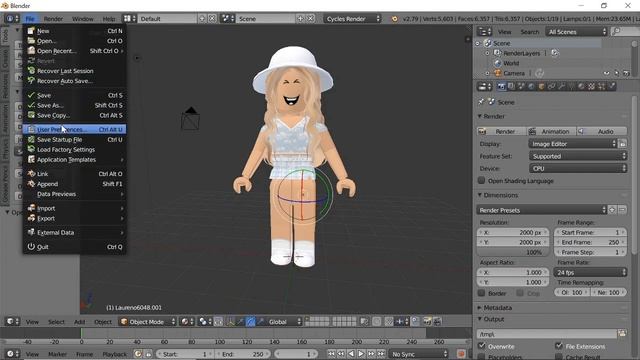
Task: Open the Global orientation dropdown
Action: click(284, 322)
